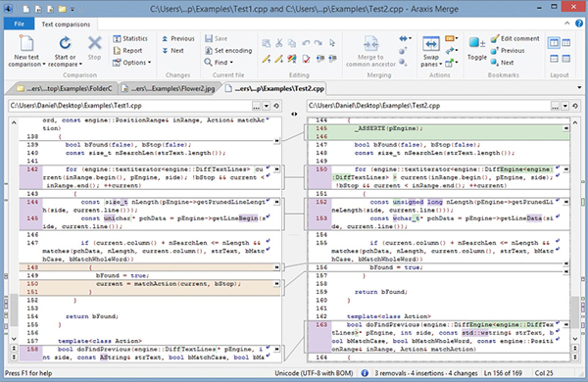Save the current file
The image size is (588, 382).
tap(216, 38)
